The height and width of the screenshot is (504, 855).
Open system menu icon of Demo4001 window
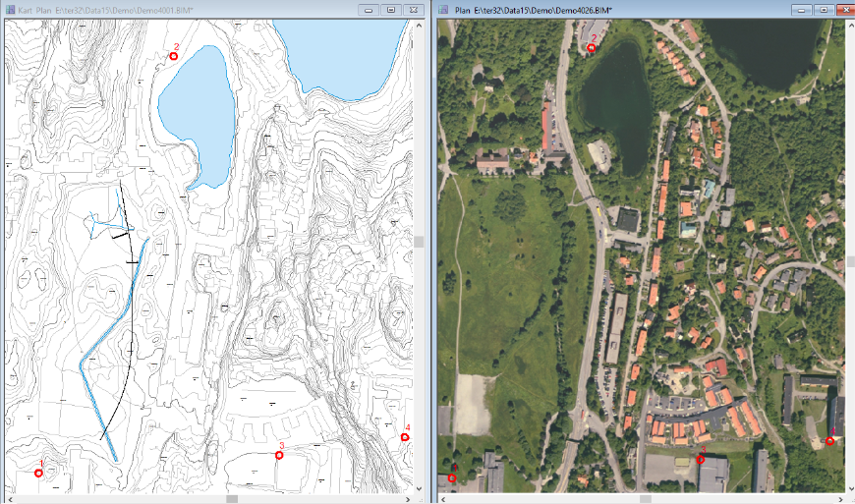[x=11, y=9]
